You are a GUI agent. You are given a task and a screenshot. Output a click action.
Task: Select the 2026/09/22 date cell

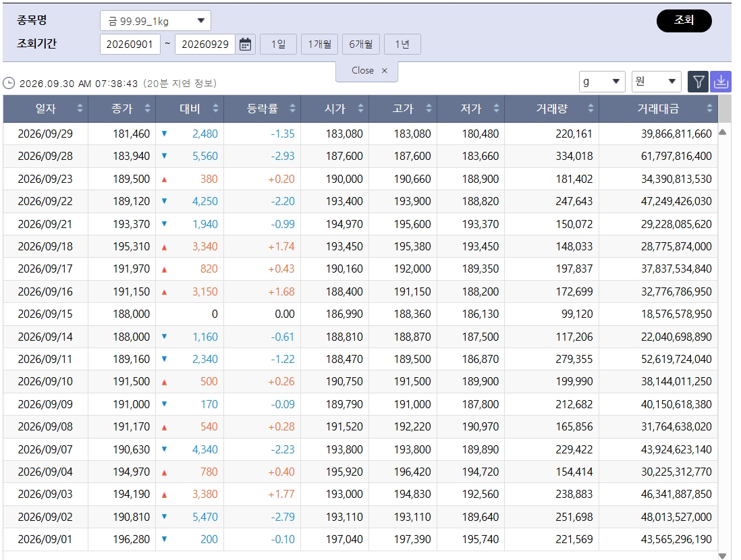tap(45, 201)
